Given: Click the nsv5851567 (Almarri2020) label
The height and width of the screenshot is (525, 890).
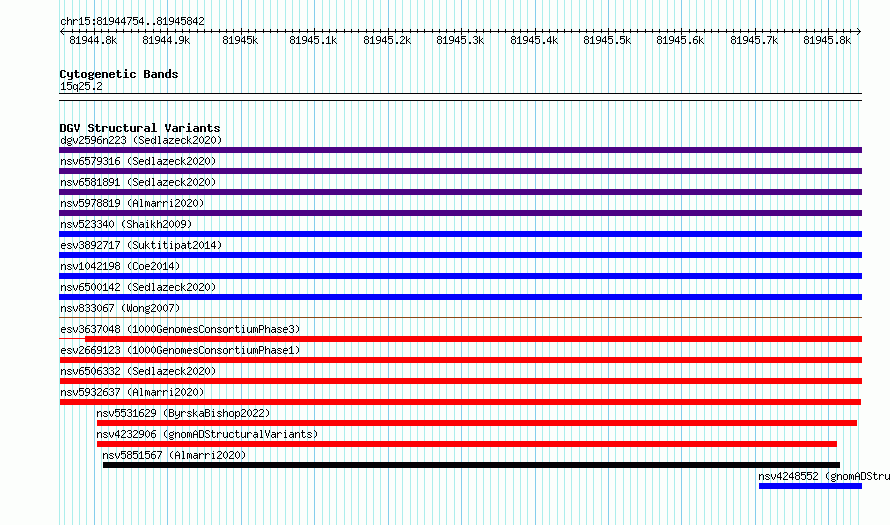Looking at the screenshot, I should click(x=174, y=455).
